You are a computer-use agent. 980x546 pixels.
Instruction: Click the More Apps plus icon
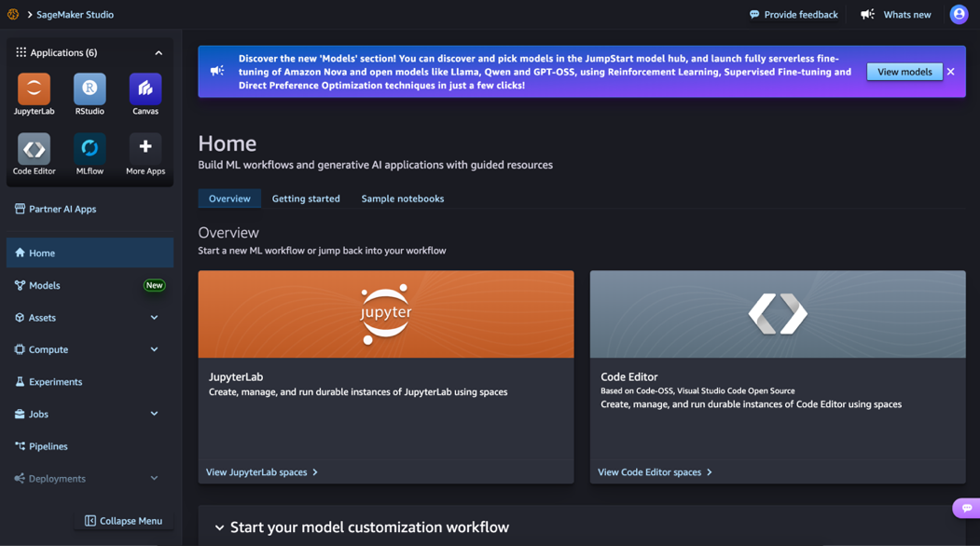[x=145, y=149]
